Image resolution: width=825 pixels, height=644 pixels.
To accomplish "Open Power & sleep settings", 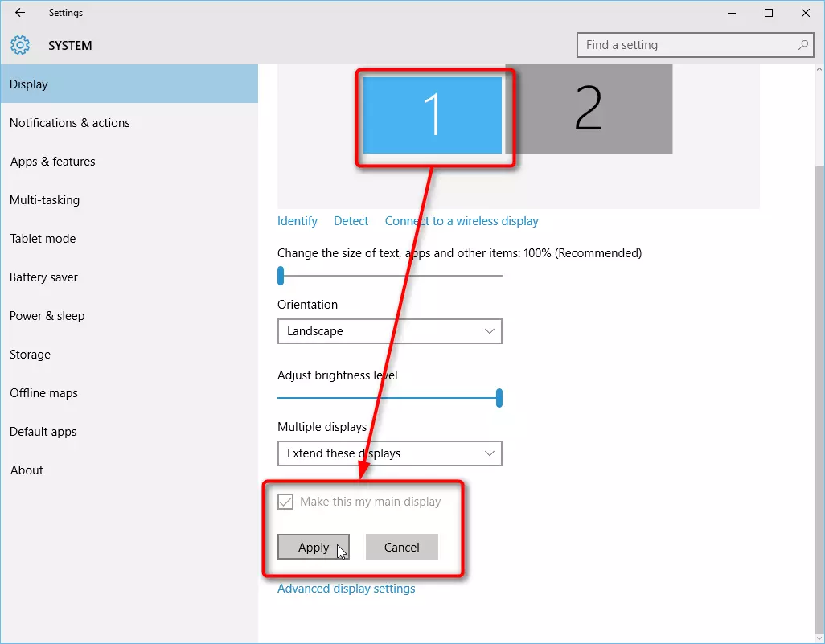I will pyautogui.click(x=129, y=316).
